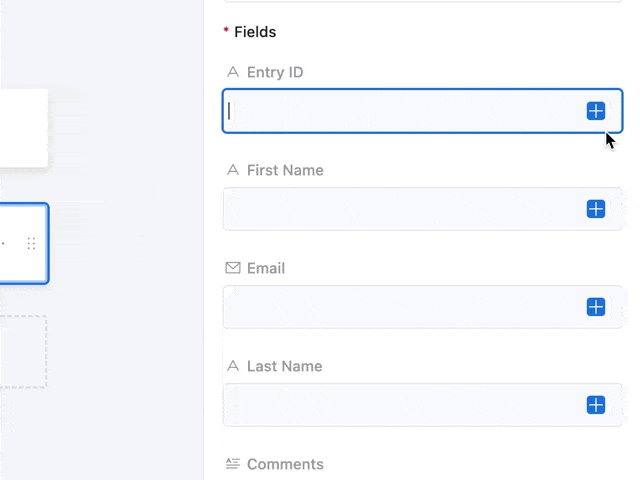The height and width of the screenshot is (480, 640).
Task: Focus the Entry ID input field
Action: [400, 111]
